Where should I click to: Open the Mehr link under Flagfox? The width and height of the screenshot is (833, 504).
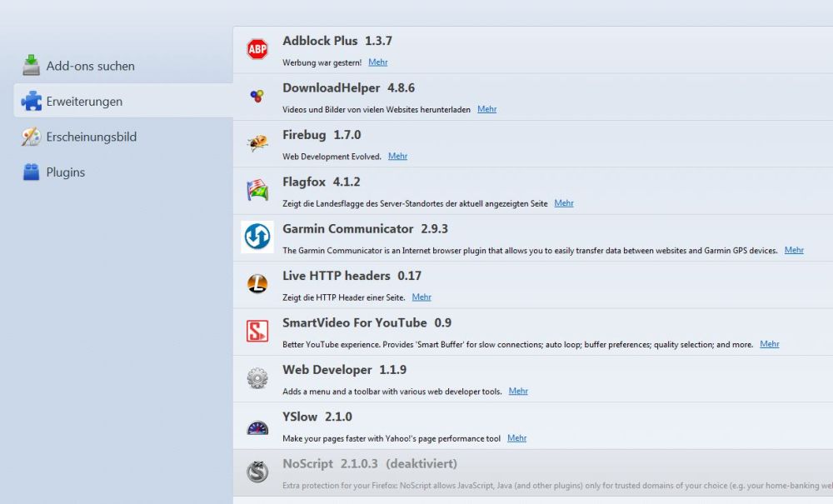click(564, 203)
